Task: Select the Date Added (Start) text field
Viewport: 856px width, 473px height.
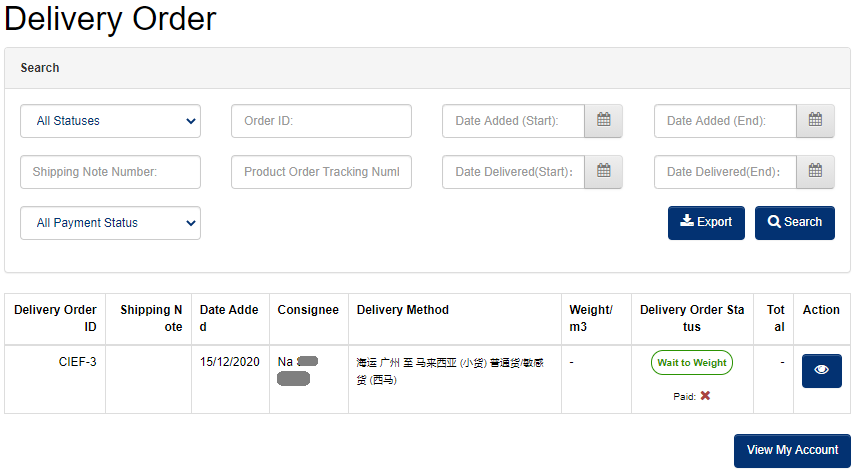Action: pos(513,121)
